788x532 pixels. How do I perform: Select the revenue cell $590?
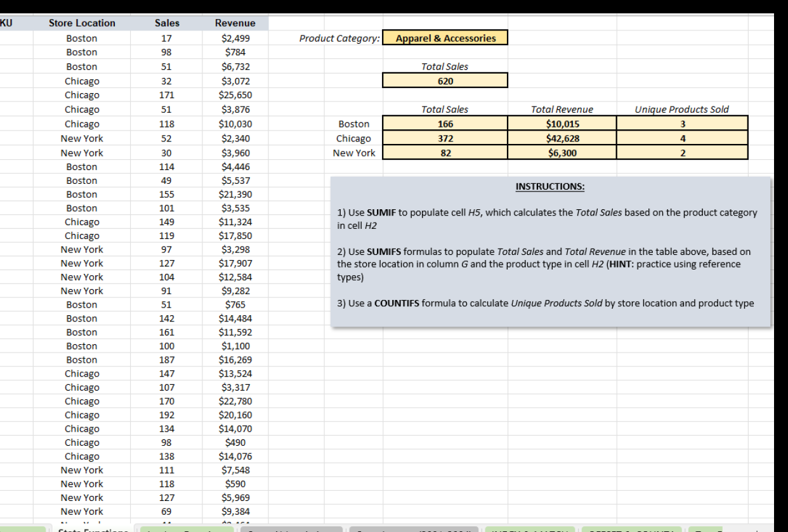[235, 484]
